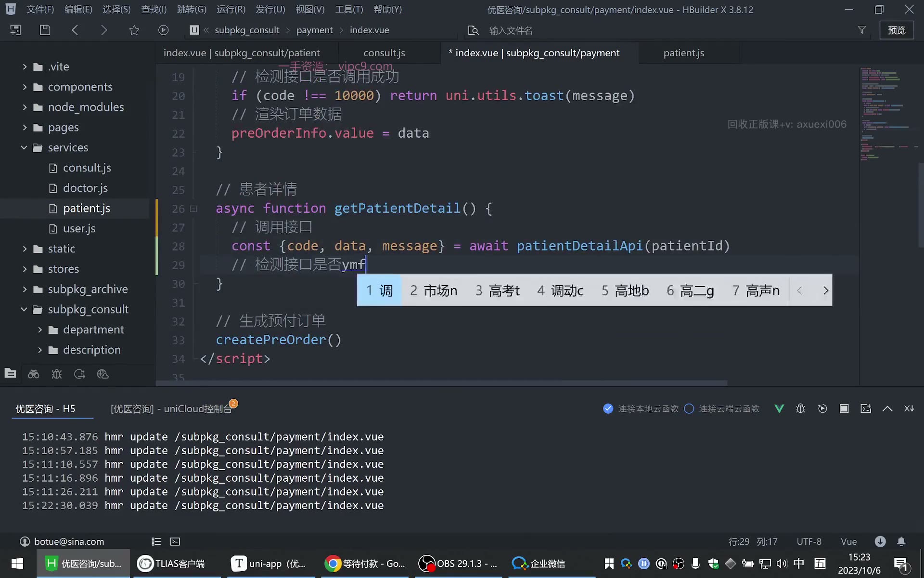Expand the node_modules folder

click(x=24, y=107)
